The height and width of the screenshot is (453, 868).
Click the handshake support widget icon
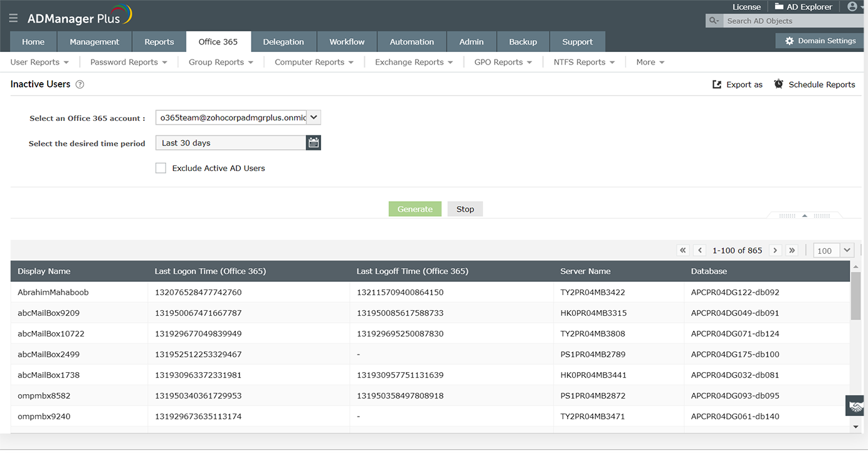pos(855,406)
